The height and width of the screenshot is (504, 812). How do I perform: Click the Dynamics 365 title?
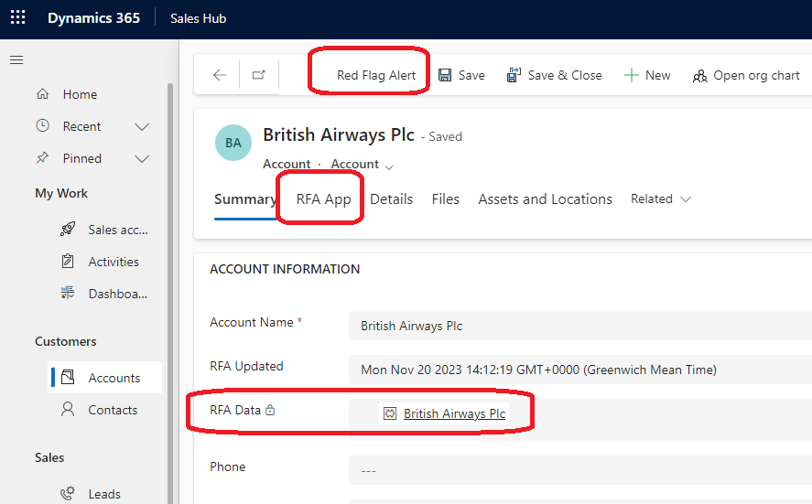point(93,18)
